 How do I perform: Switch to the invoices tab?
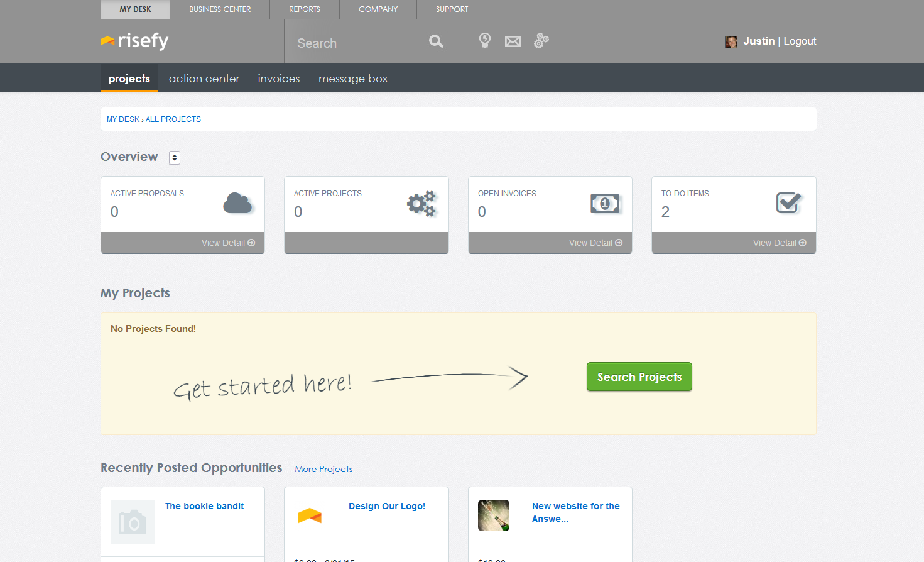click(x=279, y=79)
